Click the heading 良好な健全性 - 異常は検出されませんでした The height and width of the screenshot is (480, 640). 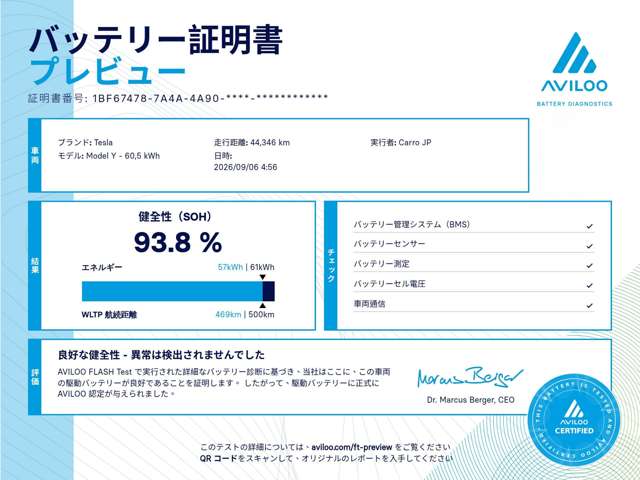[x=161, y=355]
